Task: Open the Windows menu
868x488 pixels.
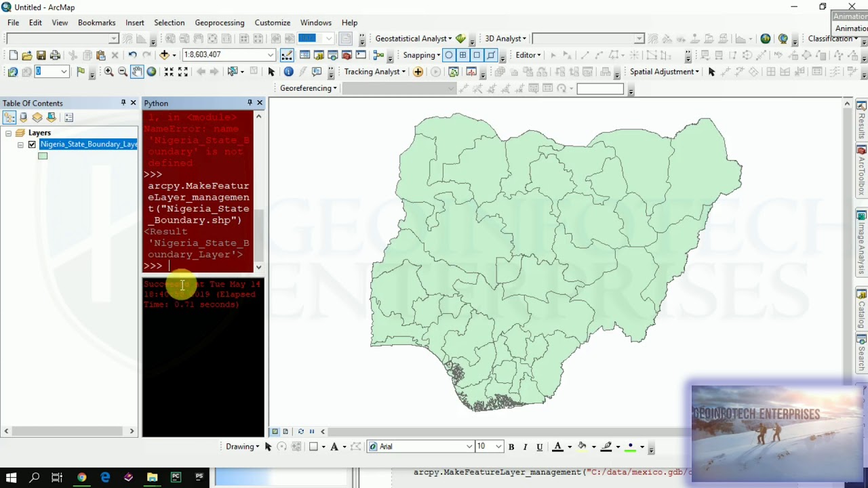Action: [316, 22]
